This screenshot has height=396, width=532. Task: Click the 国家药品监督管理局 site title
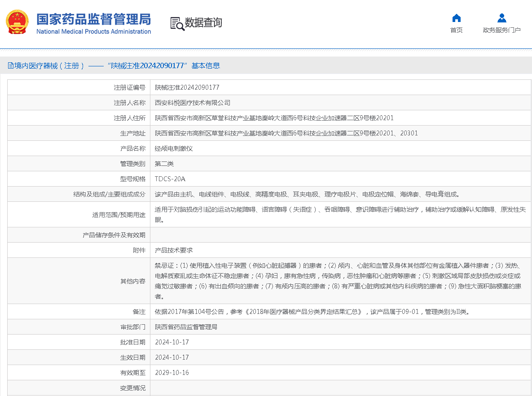[x=93, y=19]
